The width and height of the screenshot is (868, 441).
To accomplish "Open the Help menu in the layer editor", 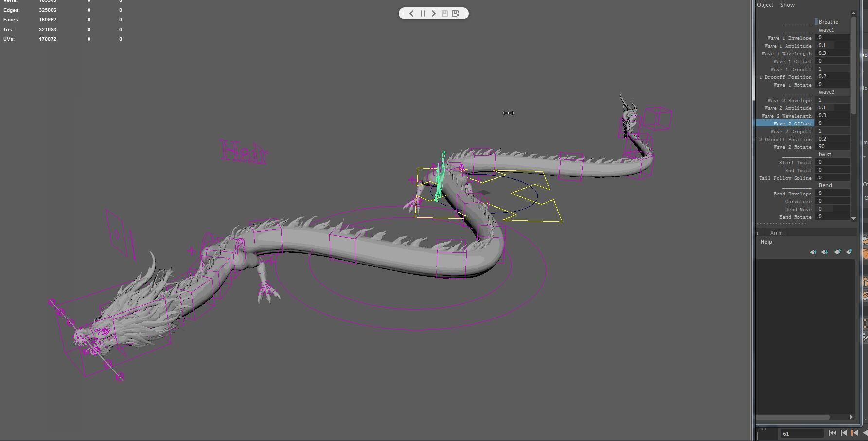I will pyautogui.click(x=766, y=242).
